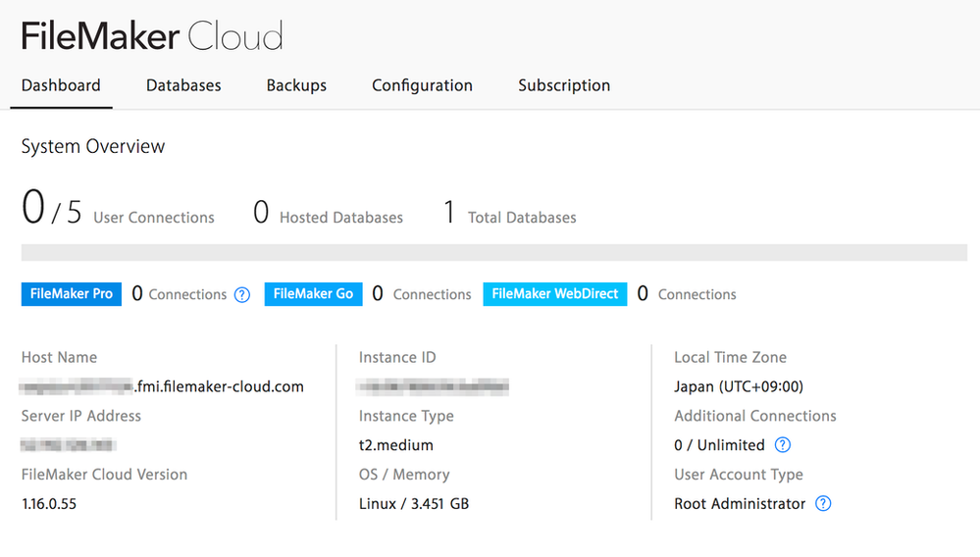The image size is (980, 557).
Task: Click the '0 / 5' User Connections count
Action: [x=52, y=209]
